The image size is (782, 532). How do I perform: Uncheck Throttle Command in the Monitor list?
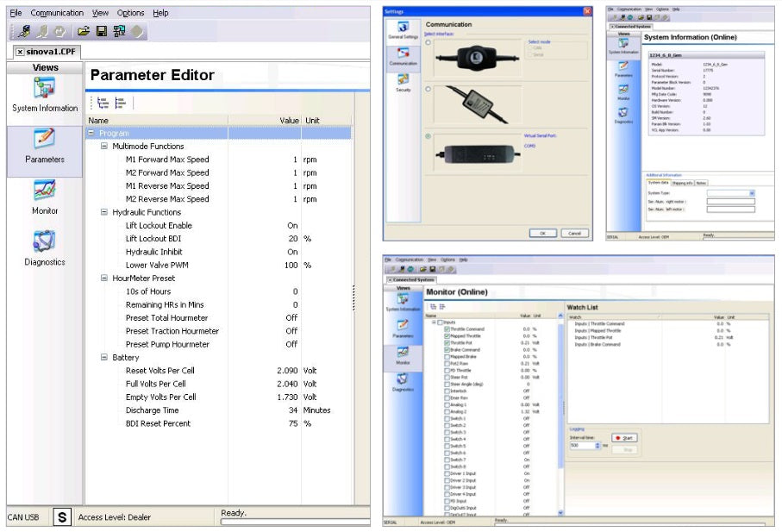point(449,329)
